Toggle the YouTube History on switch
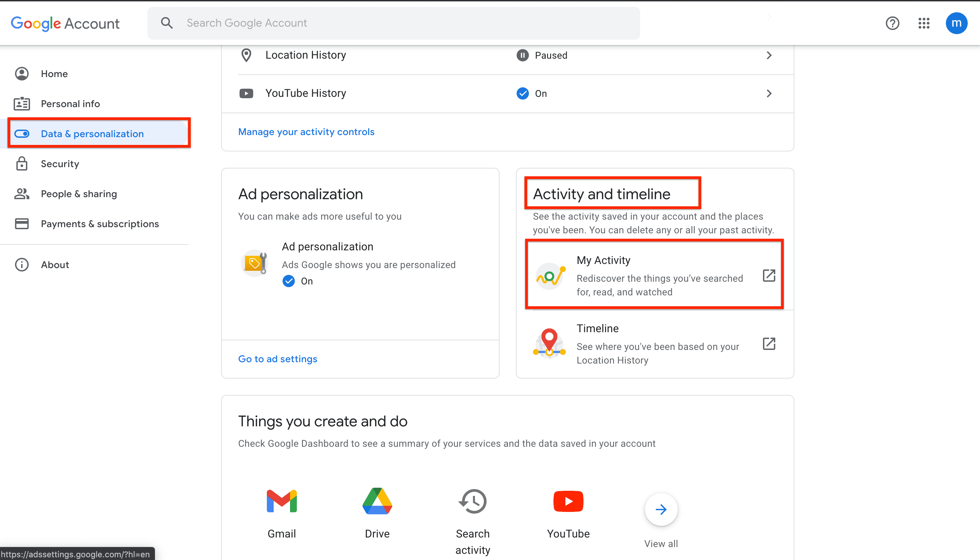The width and height of the screenshot is (980, 560). coord(522,93)
